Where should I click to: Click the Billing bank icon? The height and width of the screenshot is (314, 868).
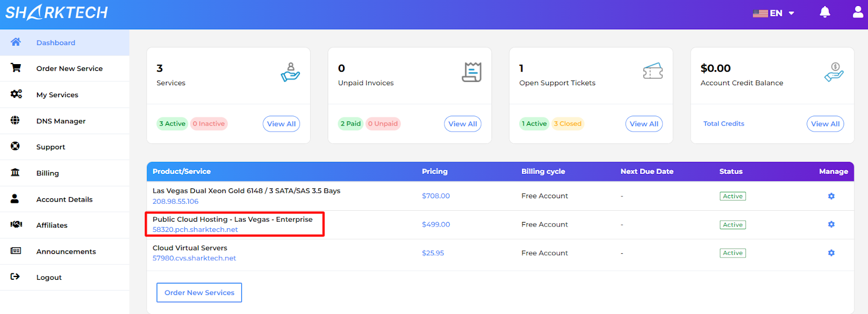[x=15, y=172]
